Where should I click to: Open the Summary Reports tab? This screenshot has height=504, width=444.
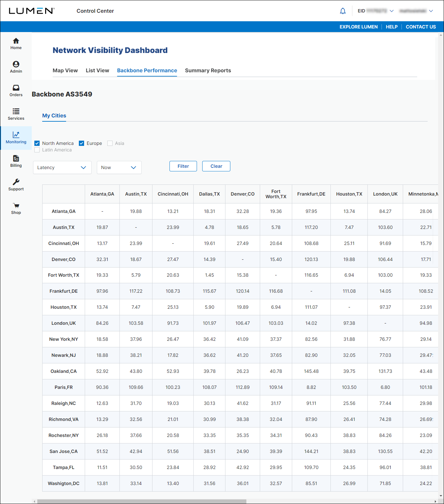tap(208, 71)
